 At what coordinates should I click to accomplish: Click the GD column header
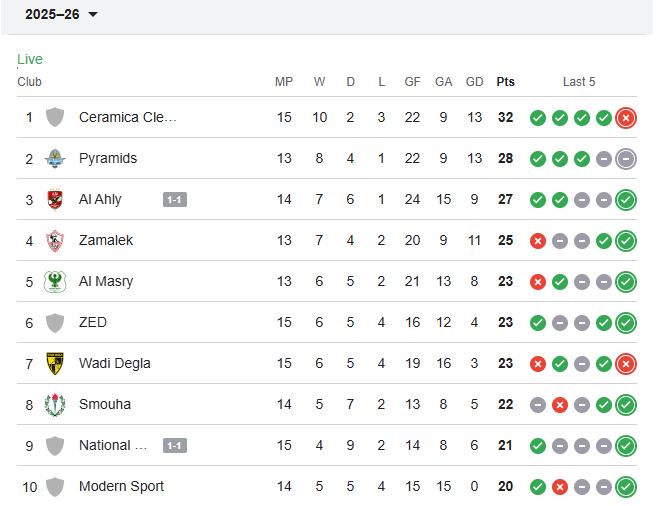[x=474, y=82]
